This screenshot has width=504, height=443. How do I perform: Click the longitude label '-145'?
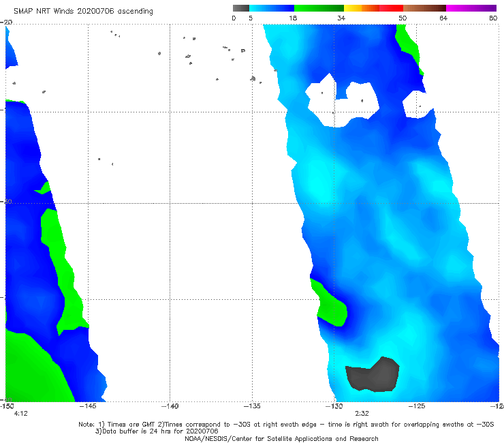(x=88, y=406)
